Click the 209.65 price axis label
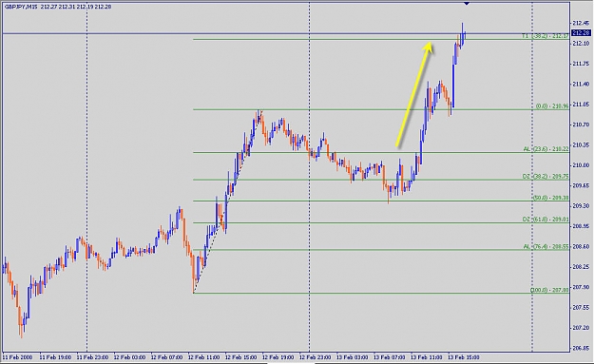594x364 pixels. (x=581, y=185)
